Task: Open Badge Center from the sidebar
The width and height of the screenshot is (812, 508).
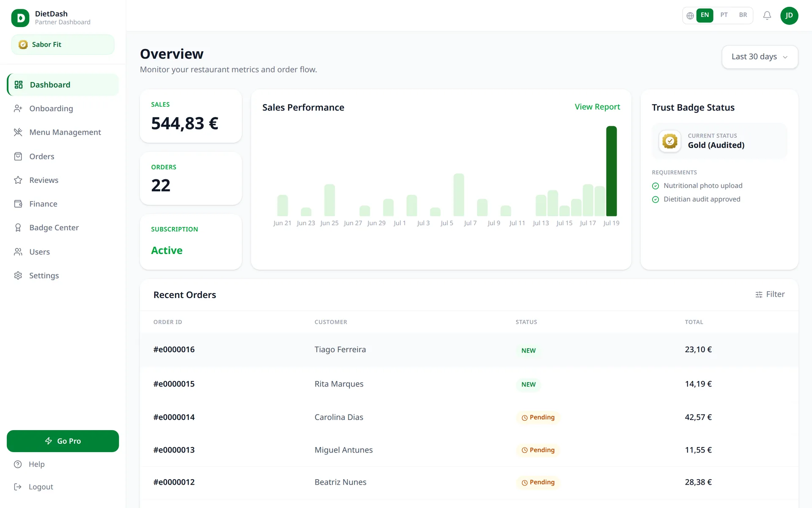Action: [63, 228]
